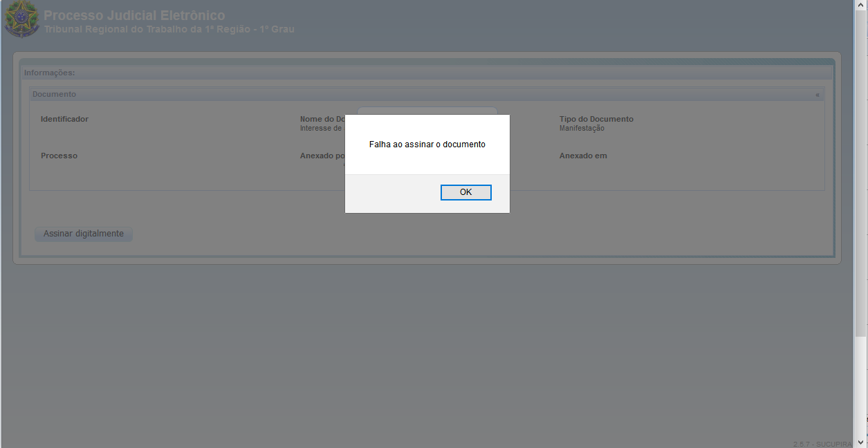Click the Falha ao assinar o documento message
The width and height of the screenshot is (868, 448).
(x=427, y=144)
